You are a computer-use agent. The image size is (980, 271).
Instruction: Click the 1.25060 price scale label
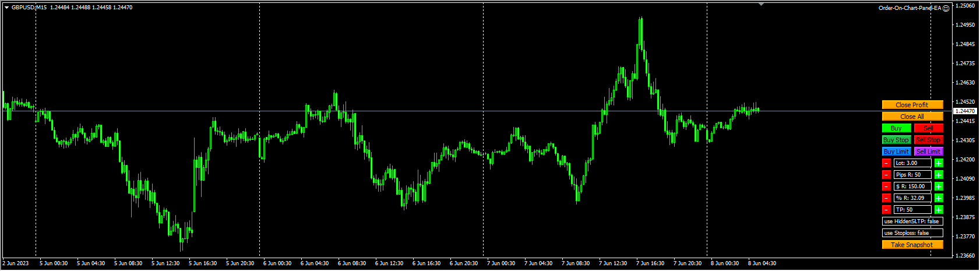966,6
